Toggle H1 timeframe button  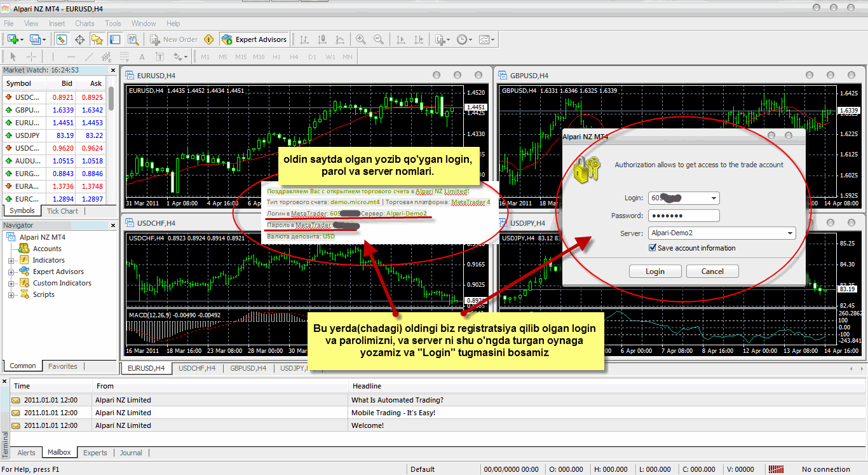coord(276,57)
